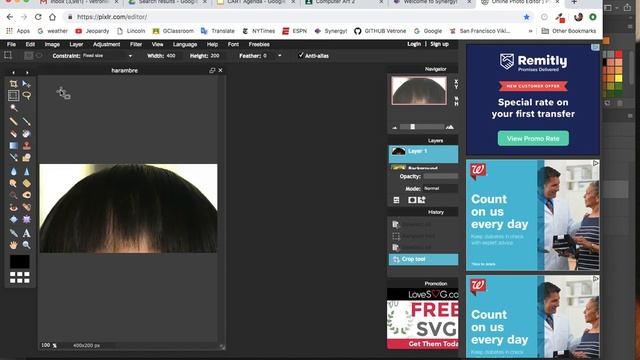The height and width of the screenshot is (360, 640).
Task: Open the layer blend Mode dropdown
Action: (x=440, y=189)
